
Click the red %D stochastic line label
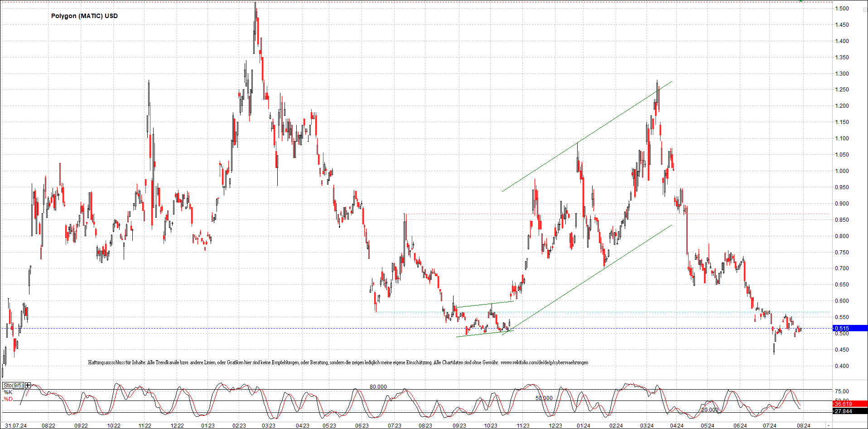pyautogui.click(x=8, y=399)
